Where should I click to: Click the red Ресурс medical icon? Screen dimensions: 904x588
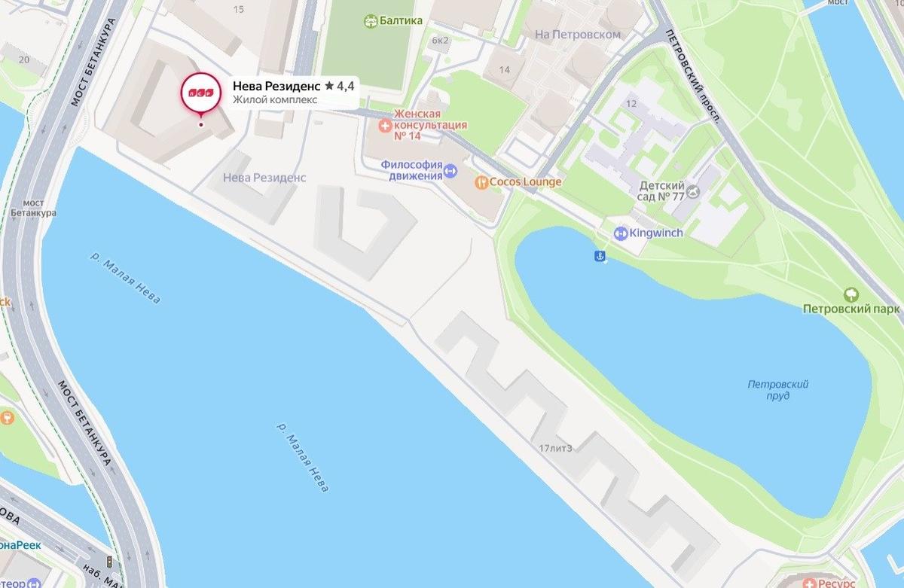click(810, 583)
